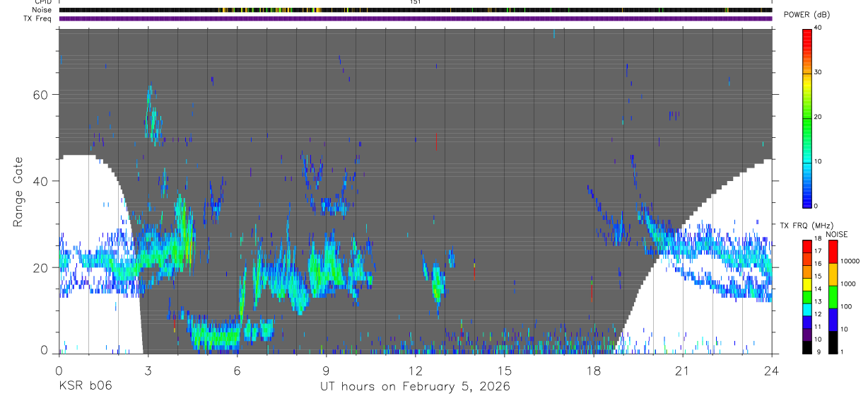This screenshot has width=868, height=401.
Task: Click the Noise level strip above plot
Action: point(416,10)
